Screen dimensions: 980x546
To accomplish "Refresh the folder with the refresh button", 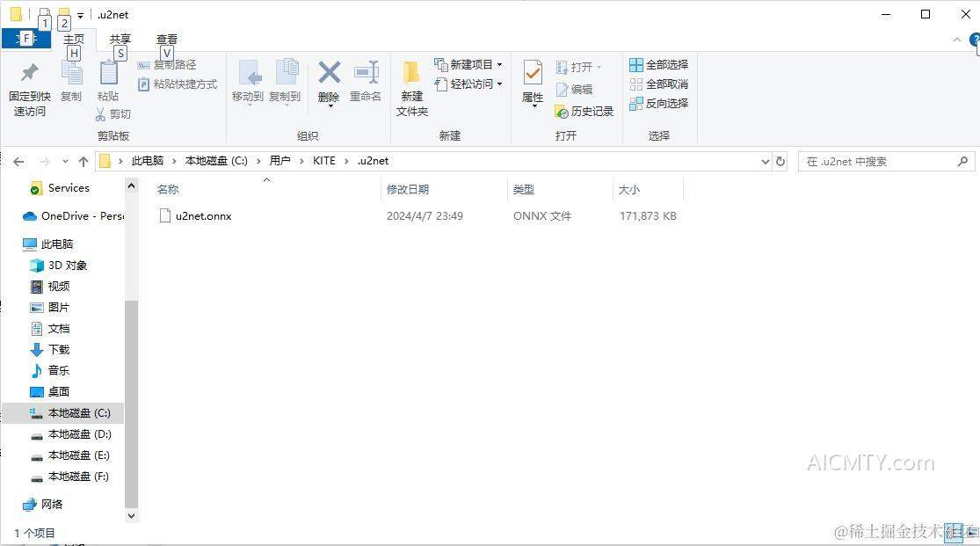I will click(780, 161).
